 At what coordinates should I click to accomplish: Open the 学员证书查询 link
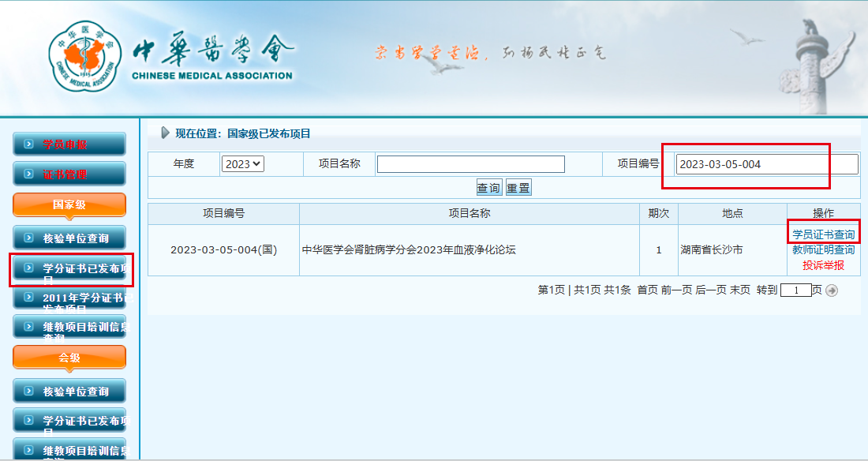823,234
